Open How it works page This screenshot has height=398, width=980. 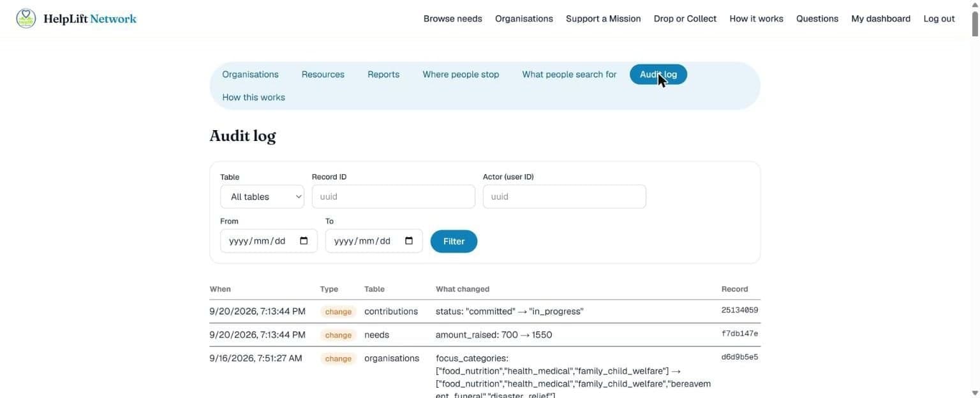click(757, 18)
